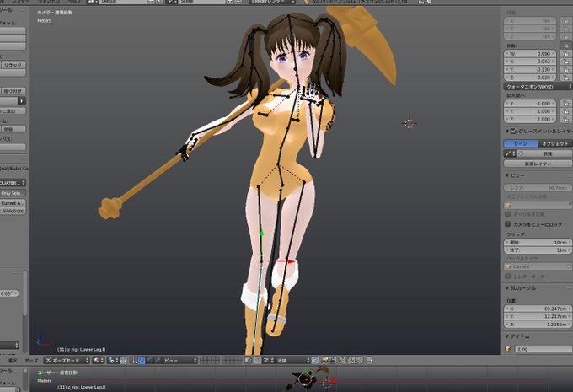
Task: Click the eyedropper in lock-to-object field
Action: tap(569, 205)
